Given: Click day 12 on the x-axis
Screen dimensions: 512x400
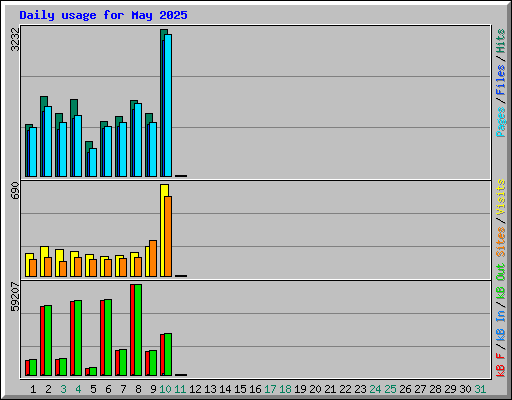Looking at the screenshot, I should (x=195, y=389).
